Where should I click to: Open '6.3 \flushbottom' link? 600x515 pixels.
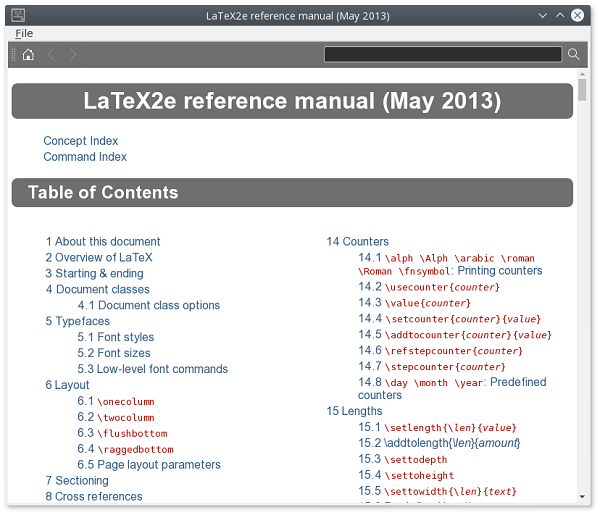click(x=122, y=433)
